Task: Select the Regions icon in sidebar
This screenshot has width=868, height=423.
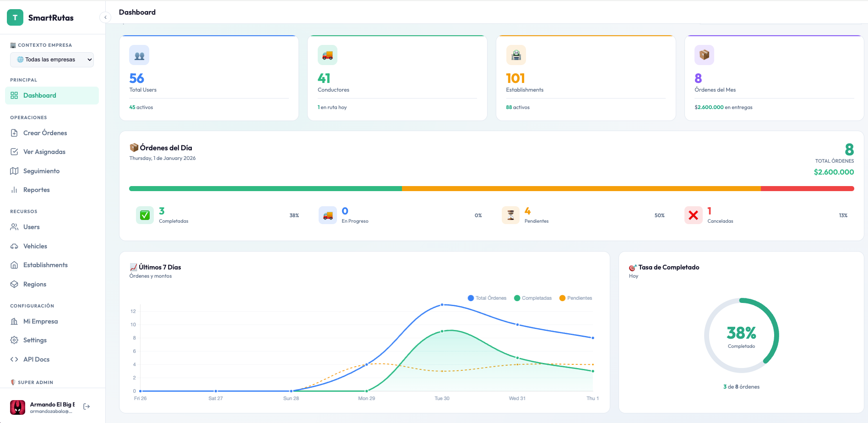Action: (x=15, y=284)
